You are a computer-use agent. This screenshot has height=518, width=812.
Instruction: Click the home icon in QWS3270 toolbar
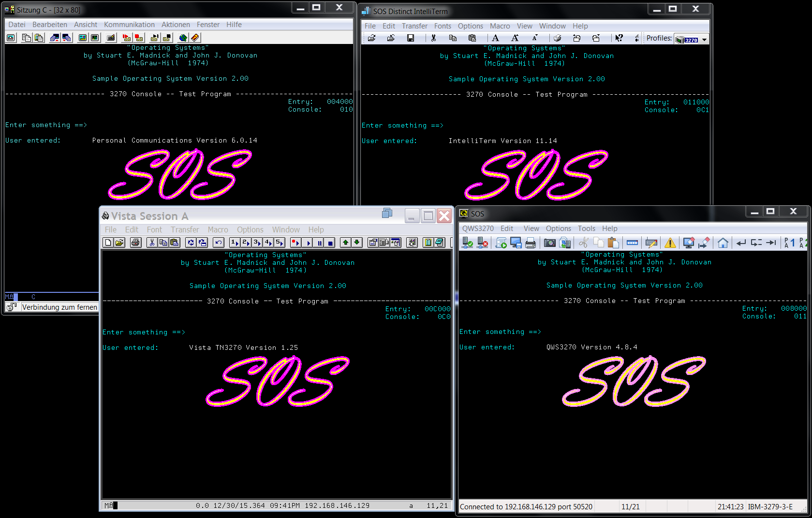pos(723,243)
